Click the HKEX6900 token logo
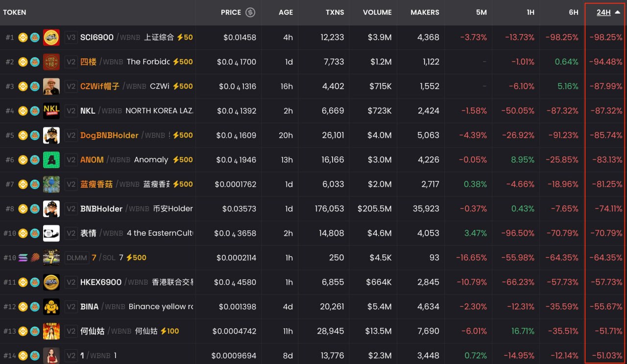The width and height of the screenshot is (627, 364). coord(51,282)
